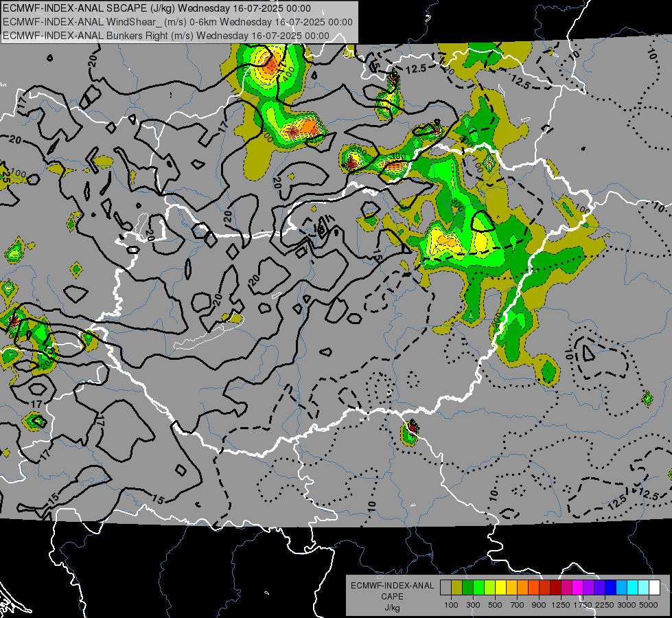The width and height of the screenshot is (672, 618).
Task: Click the CAPE label in the legend
Action: [x=392, y=597]
